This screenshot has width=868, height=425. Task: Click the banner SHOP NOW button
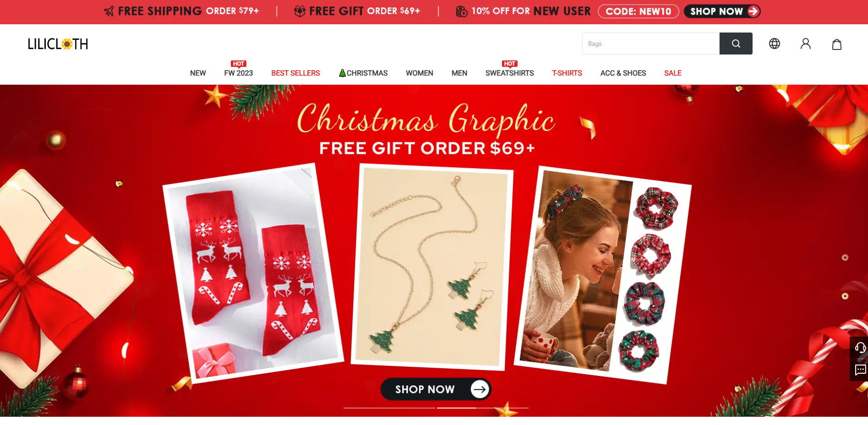pos(436,389)
